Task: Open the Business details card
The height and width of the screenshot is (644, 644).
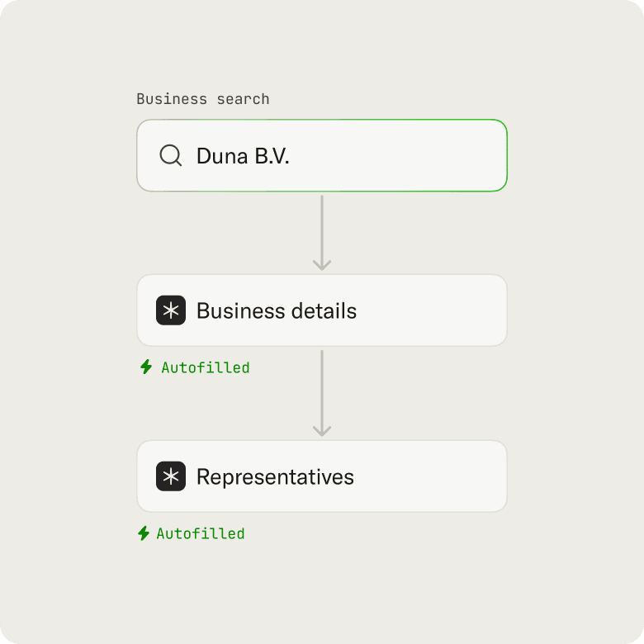Action: [x=322, y=310]
